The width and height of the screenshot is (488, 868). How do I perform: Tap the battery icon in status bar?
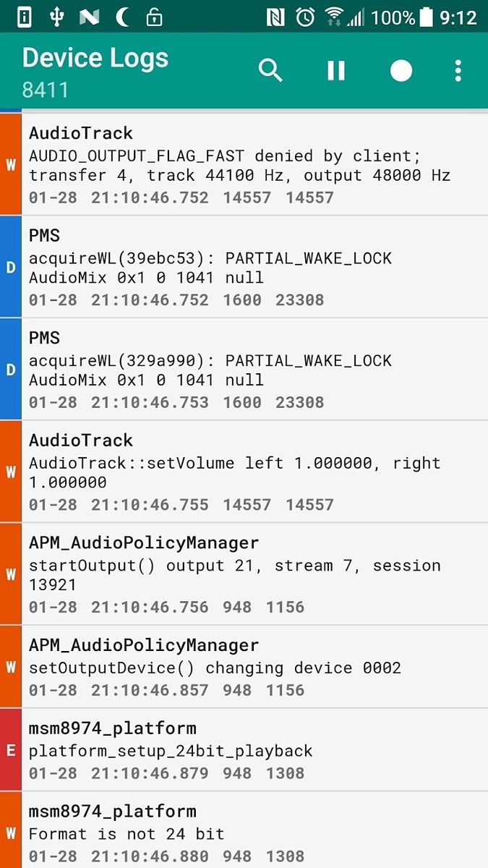click(x=427, y=17)
